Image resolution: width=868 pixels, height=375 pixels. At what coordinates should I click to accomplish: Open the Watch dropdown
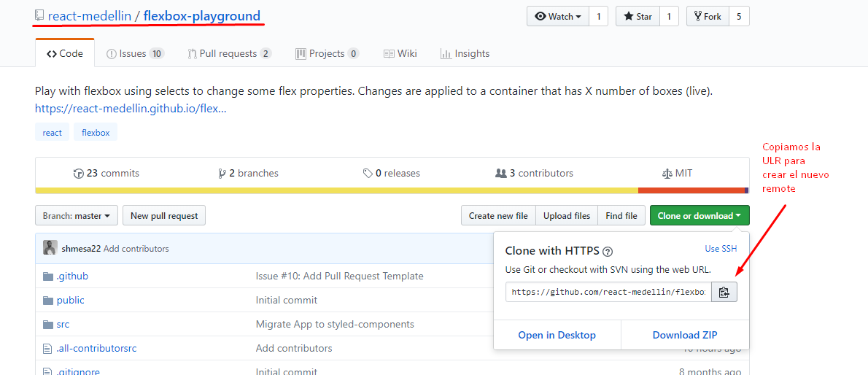[558, 16]
